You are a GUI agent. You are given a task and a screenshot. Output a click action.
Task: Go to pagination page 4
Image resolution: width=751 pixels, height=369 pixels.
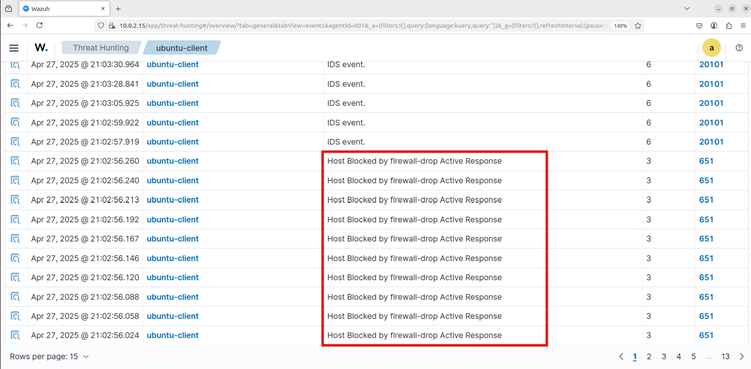point(679,357)
